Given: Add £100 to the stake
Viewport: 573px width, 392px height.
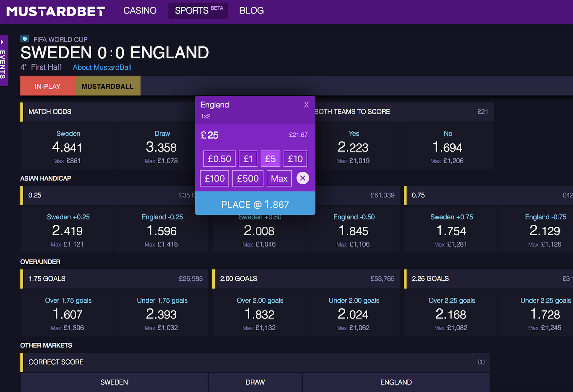Looking at the screenshot, I should pyautogui.click(x=214, y=178).
